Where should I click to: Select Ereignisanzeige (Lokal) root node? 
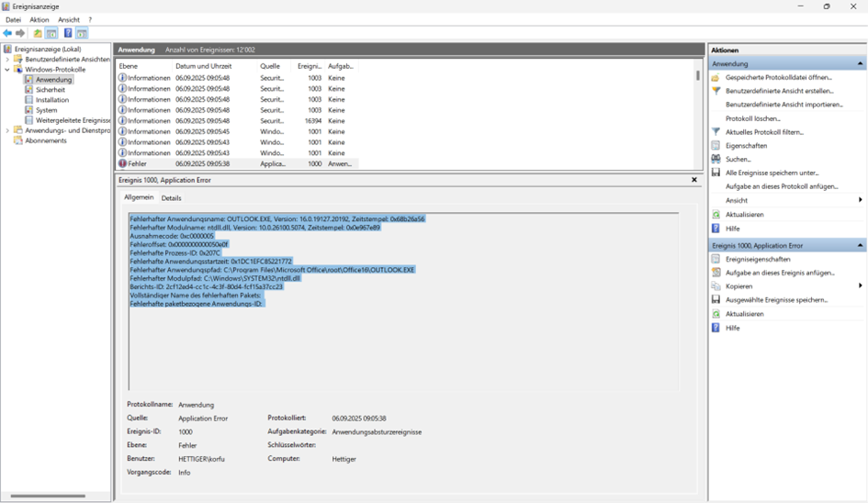[48, 50]
